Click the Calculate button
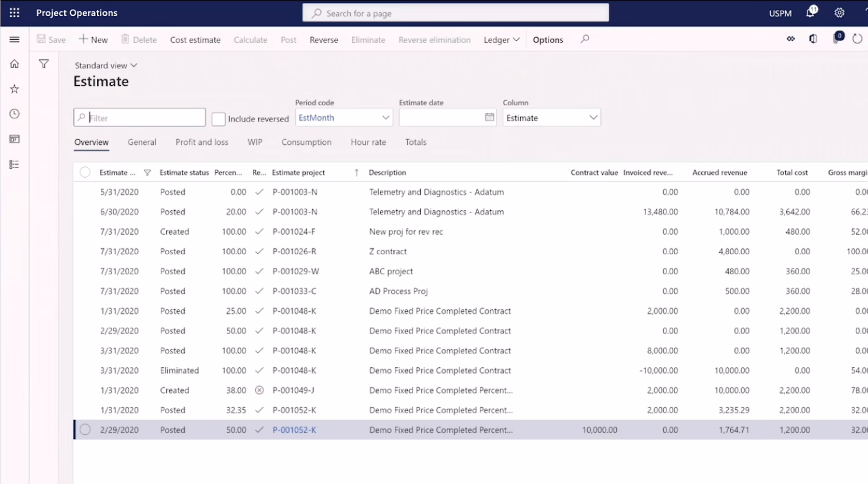This screenshot has height=484, width=868. pyautogui.click(x=250, y=40)
